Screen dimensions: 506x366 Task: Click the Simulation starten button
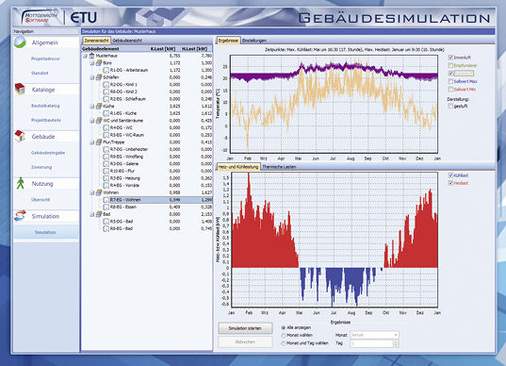point(245,328)
